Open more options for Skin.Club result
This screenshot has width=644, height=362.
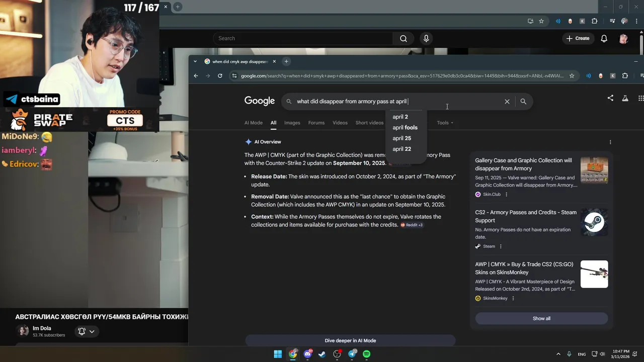[506, 195]
